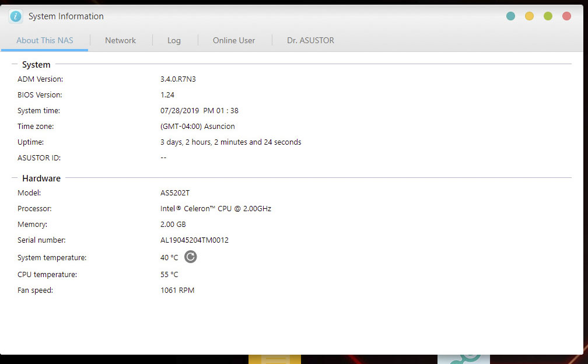Open the Log tab

coord(174,40)
